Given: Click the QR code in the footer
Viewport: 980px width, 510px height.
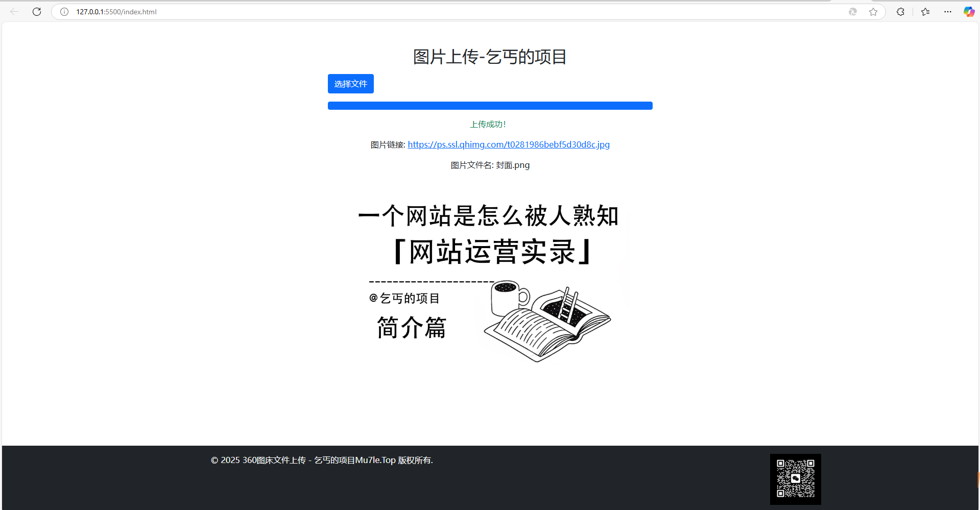Looking at the screenshot, I should click(795, 479).
